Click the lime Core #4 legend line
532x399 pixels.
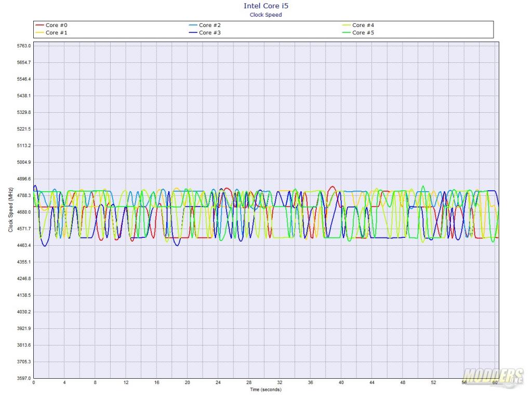tap(347, 25)
